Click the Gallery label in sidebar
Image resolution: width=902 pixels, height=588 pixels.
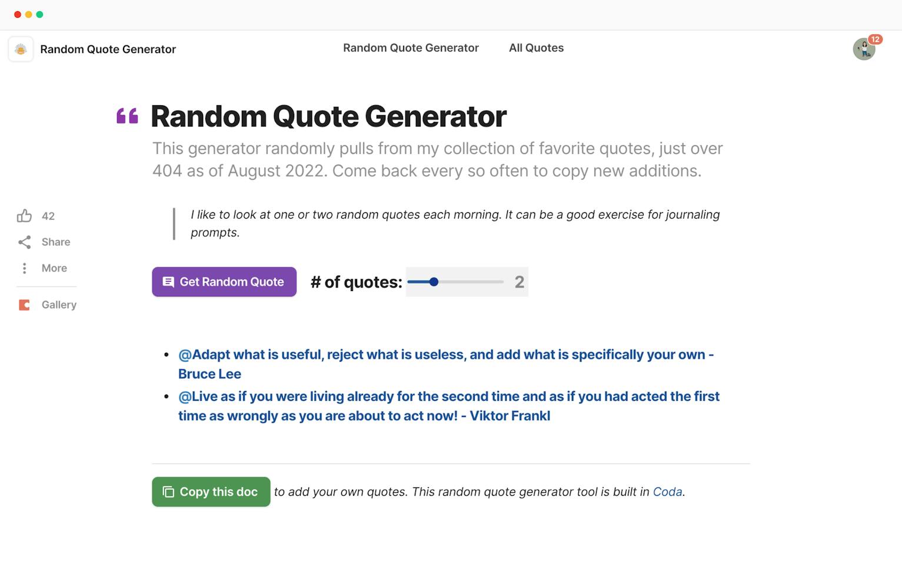pos(59,305)
